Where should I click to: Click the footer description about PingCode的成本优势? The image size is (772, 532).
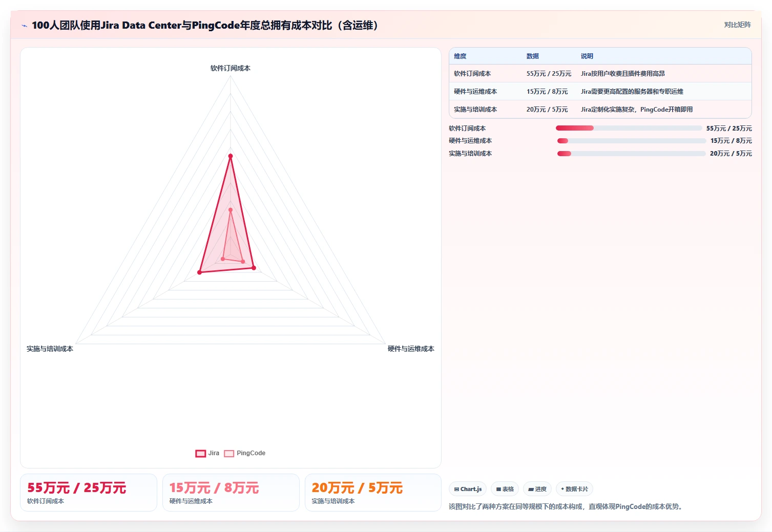(x=567, y=506)
